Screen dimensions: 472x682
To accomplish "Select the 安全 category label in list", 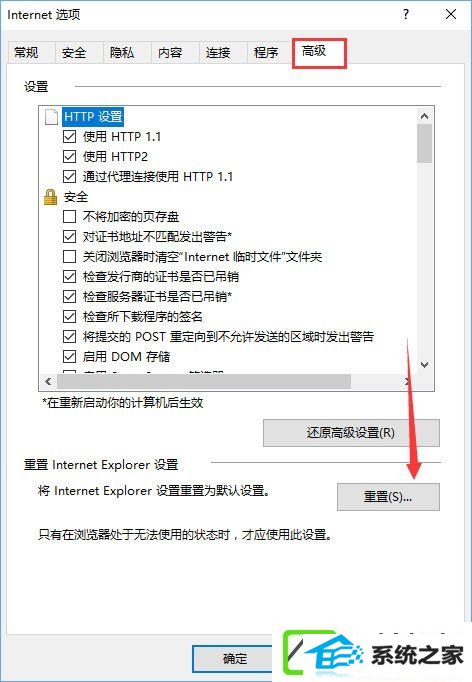I will tap(76, 197).
